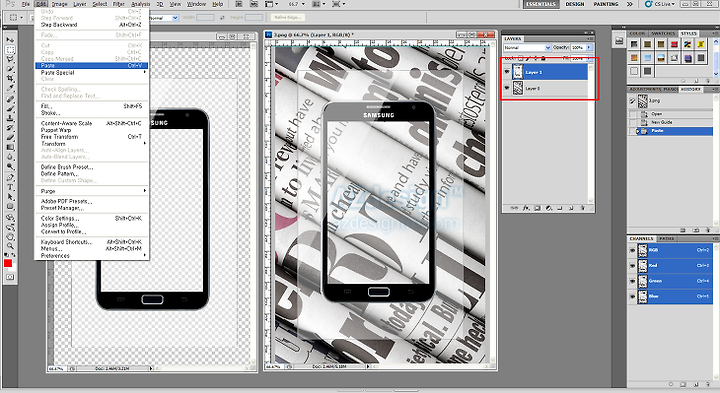Expand more workspaces with double chevron
This screenshot has height=393, width=720.
[x=630, y=4]
